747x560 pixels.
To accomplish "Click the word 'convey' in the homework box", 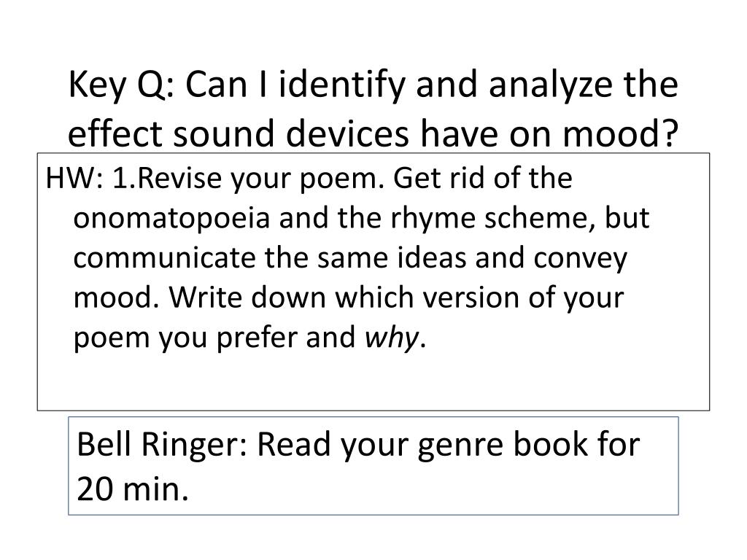I will 580,260.
